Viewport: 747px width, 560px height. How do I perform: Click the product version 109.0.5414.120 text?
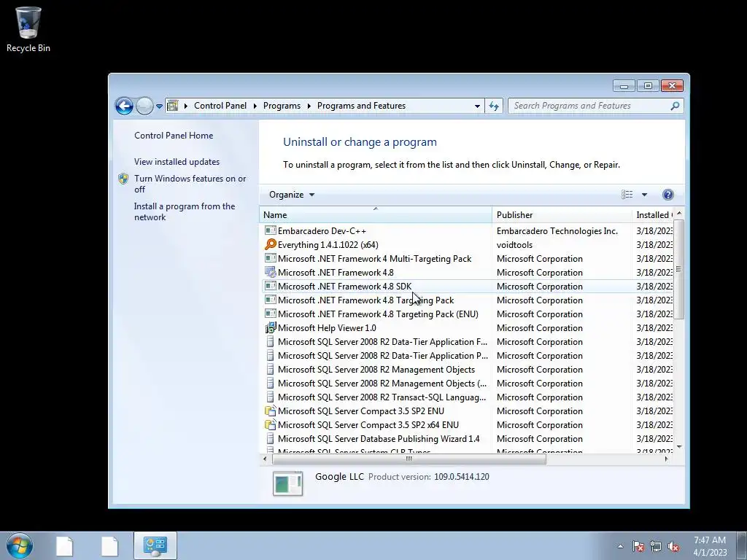pos(462,477)
